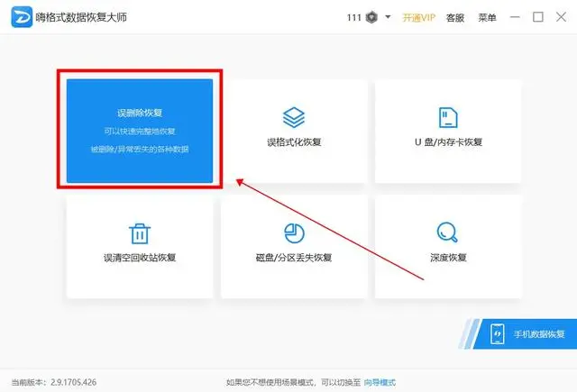
Task: Click the 磁盘/分区丢失恢复 pie chart icon
Action: pyautogui.click(x=294, y=233)
